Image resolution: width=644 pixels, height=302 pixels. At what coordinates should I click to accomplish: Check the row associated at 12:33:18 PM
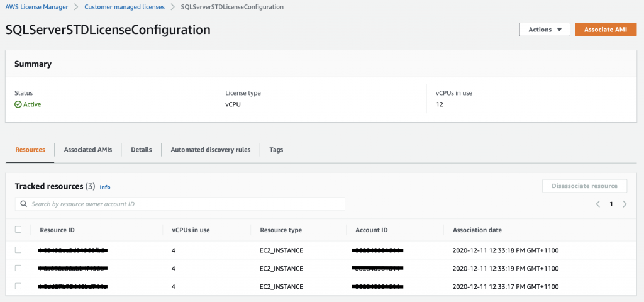click(18, 250)
